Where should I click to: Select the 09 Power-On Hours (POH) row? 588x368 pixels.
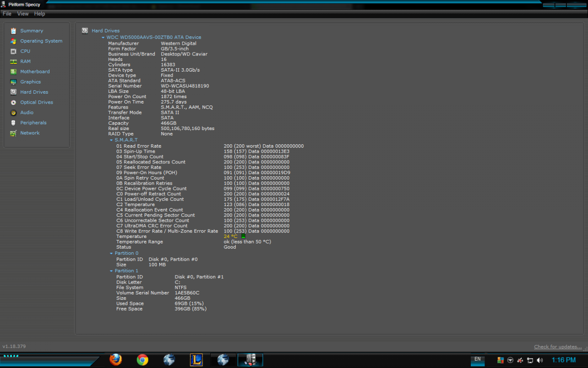click(203, 173)
